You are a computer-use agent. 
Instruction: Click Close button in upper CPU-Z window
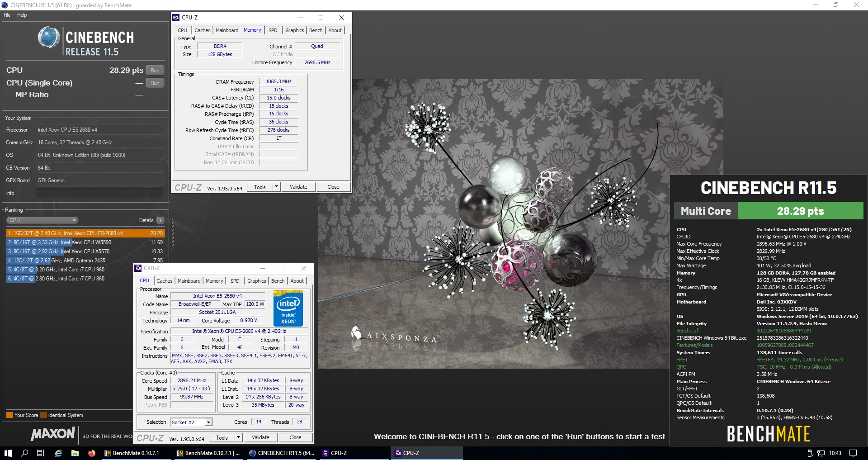pyautogui.click(x=333, y=187)
